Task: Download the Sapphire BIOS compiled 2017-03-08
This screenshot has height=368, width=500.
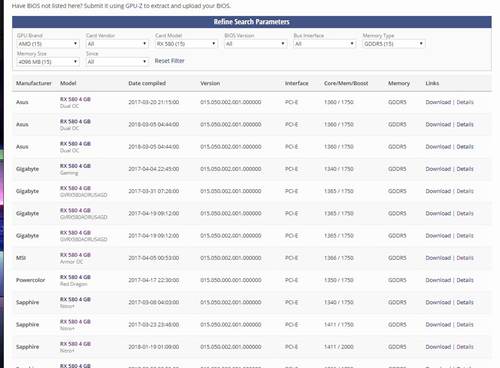Action: [438, 302]
